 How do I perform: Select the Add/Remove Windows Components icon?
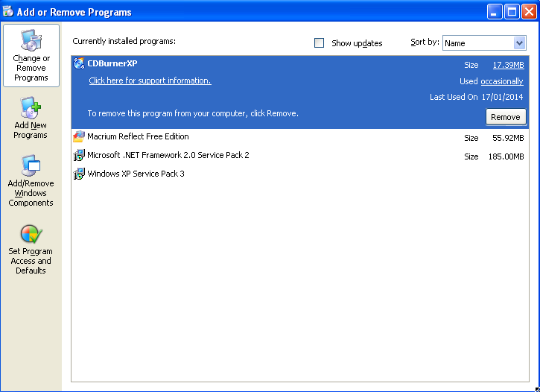31,166
